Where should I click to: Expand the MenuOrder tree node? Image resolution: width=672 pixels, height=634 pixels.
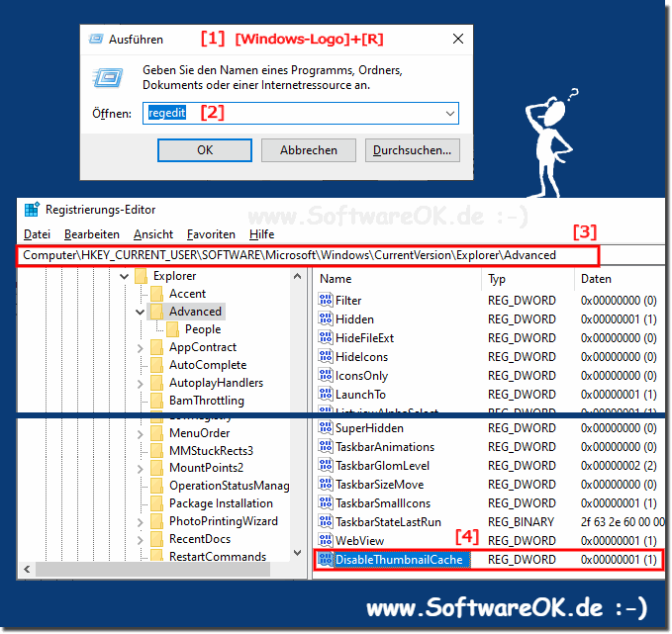click(141, 434)
